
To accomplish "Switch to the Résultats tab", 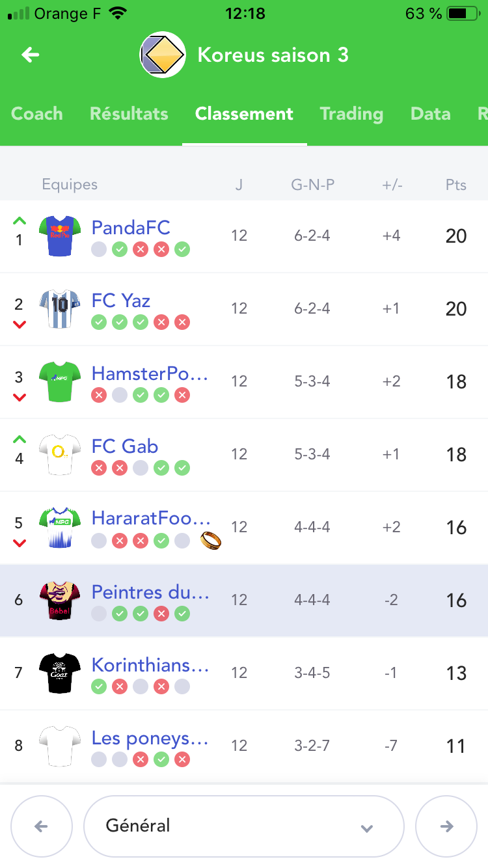I will [129, 114].
